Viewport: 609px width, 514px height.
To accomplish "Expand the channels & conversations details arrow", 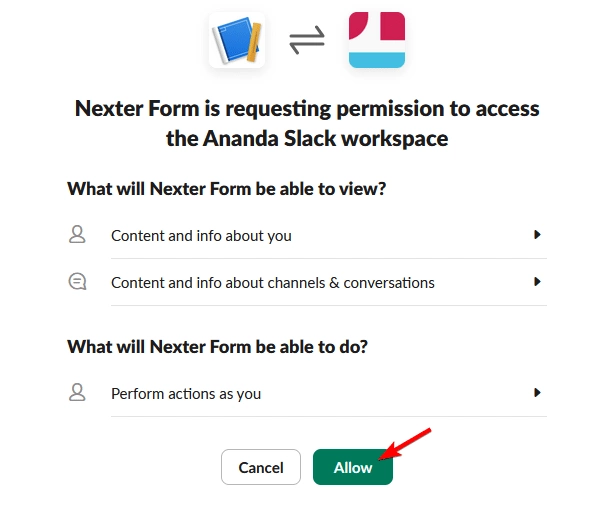I will coord(537,282).
